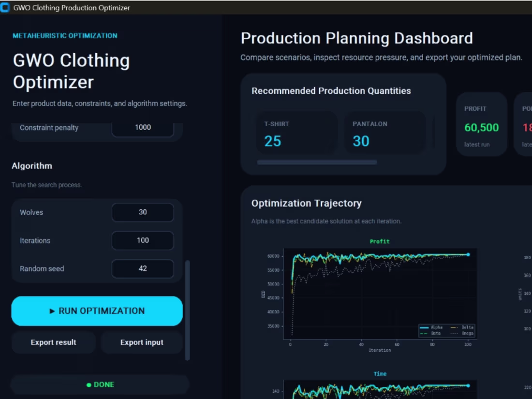Click the Time trajectory chart
The width and height of the screenshot is (532, 399).
(380, 389)
